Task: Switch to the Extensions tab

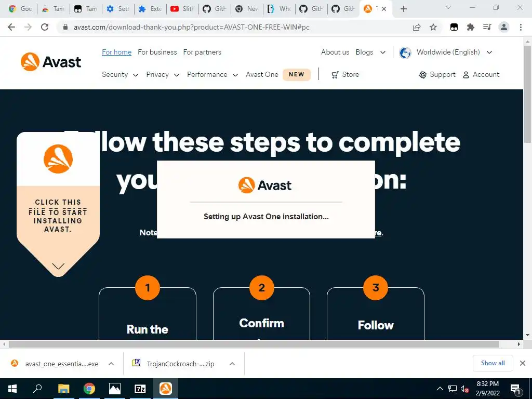Action: pos(150,9)
